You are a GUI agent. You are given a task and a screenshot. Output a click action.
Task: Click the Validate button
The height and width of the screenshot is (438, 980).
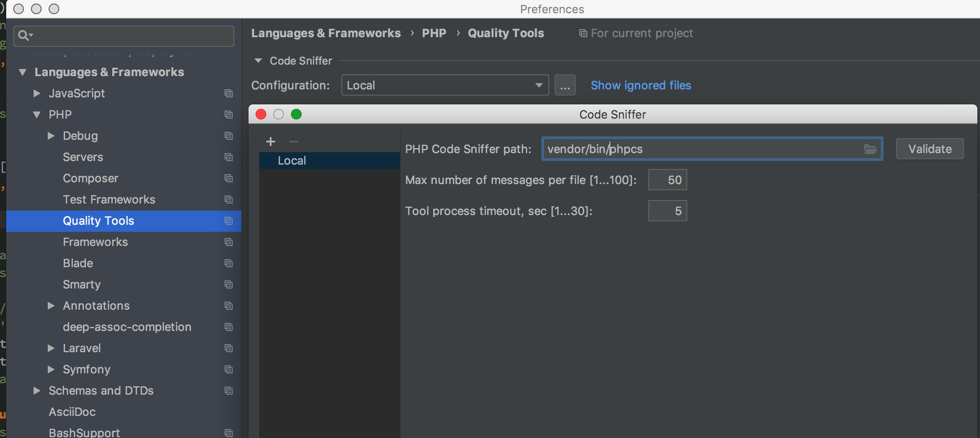930,149
